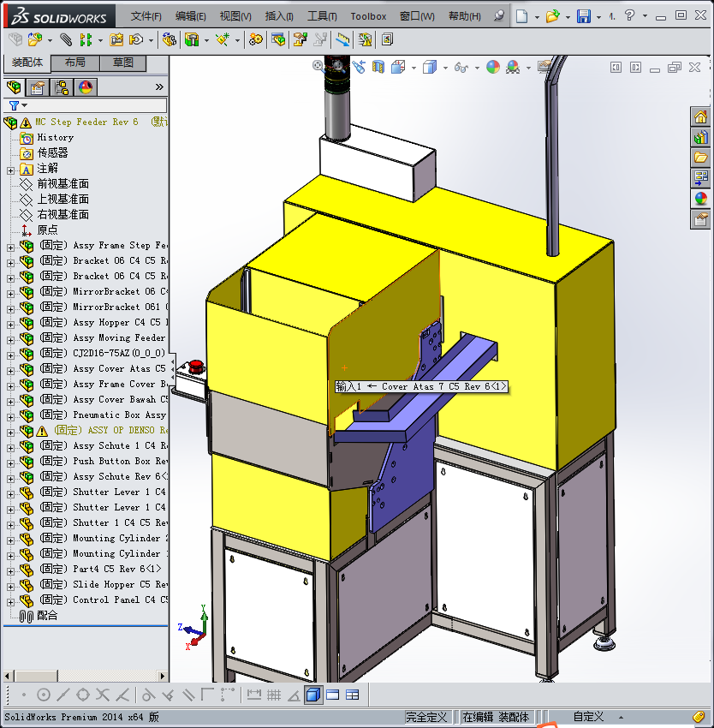Open the ConfigurationManager tab in left panel
The height and width of the screenshot is (728, 714).
pyautogui.click(x=62, y=87)
